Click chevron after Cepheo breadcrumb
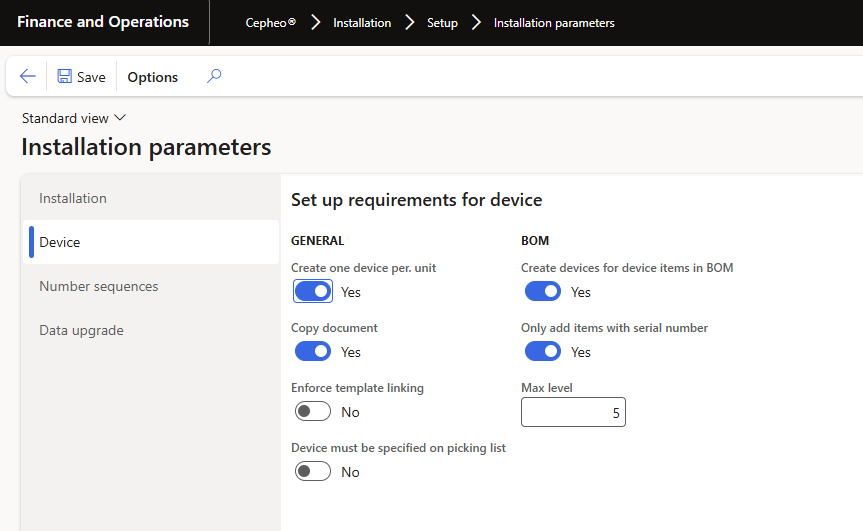This screenshot has width=863, height=531. (x=315, y=23)
